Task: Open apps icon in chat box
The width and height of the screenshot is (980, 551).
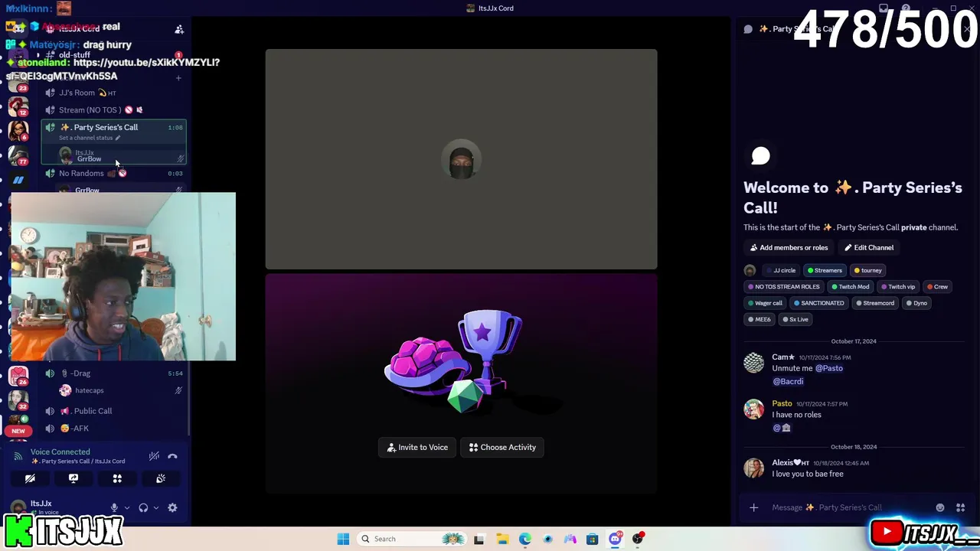Action: point(960,507)
